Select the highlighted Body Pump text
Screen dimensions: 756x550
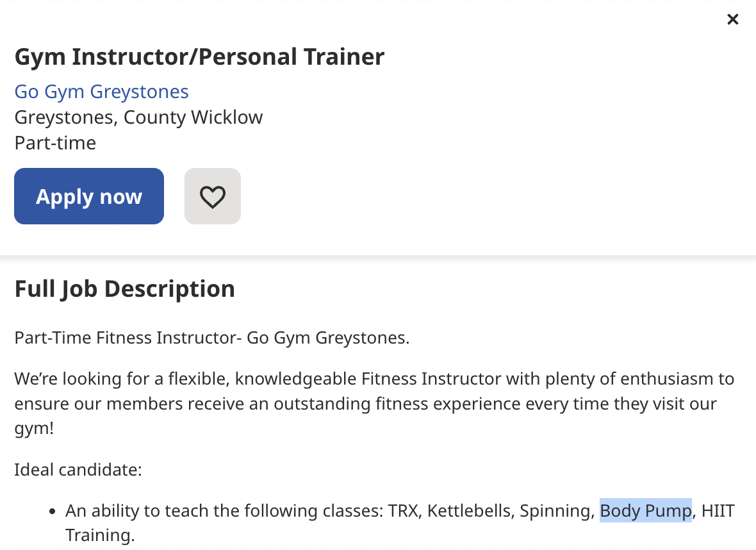point(645,510)
